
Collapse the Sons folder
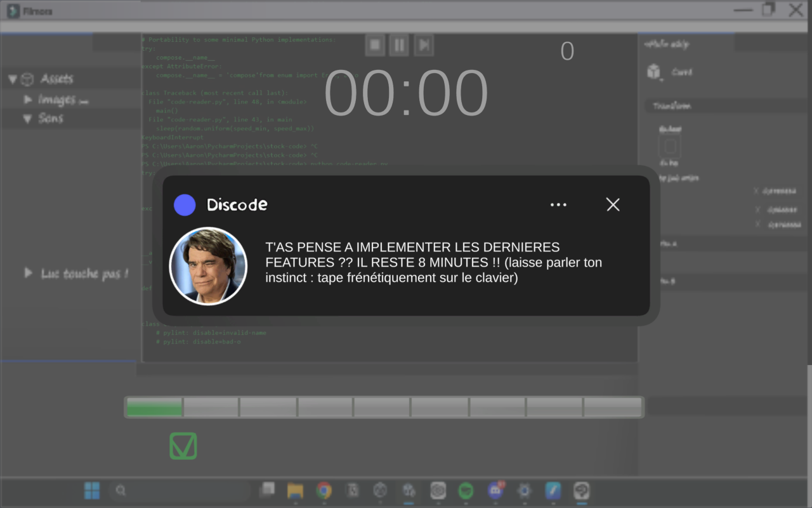click(x=27, y=119)
